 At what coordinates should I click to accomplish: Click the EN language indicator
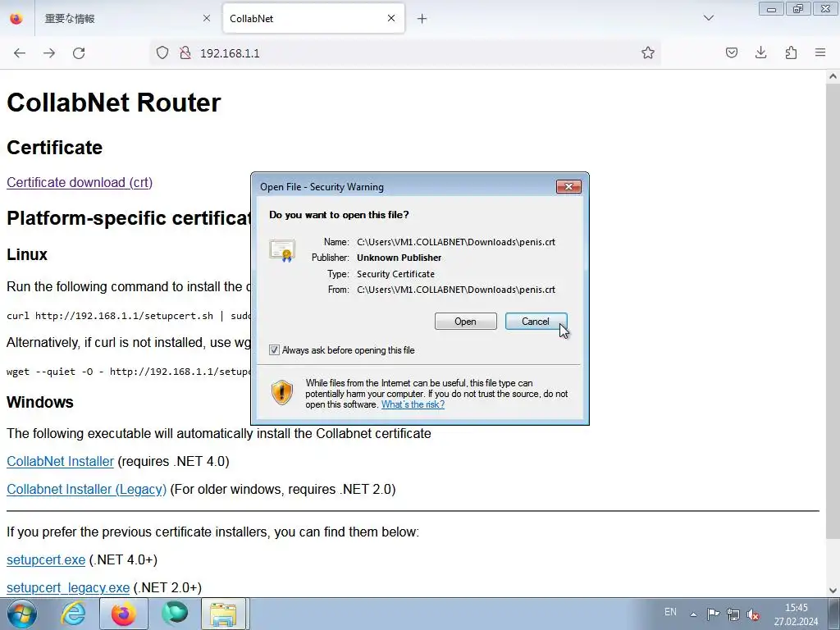670,612
